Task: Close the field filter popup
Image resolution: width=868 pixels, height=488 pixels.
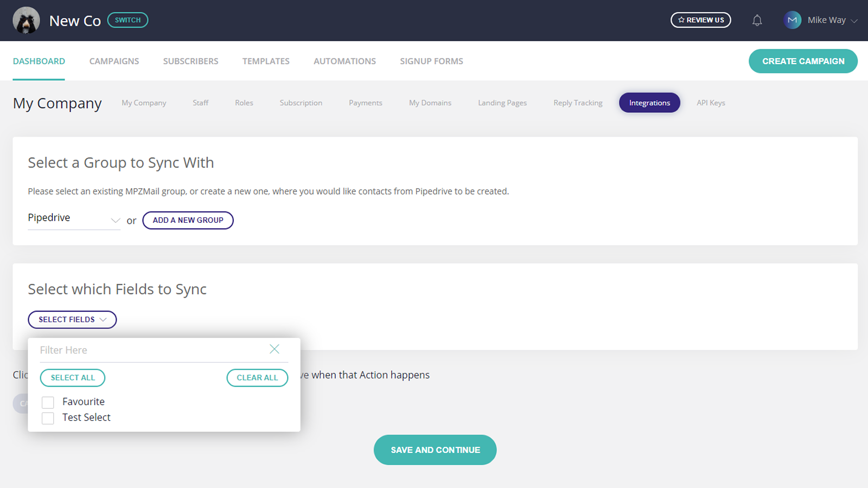Action: 275,349
